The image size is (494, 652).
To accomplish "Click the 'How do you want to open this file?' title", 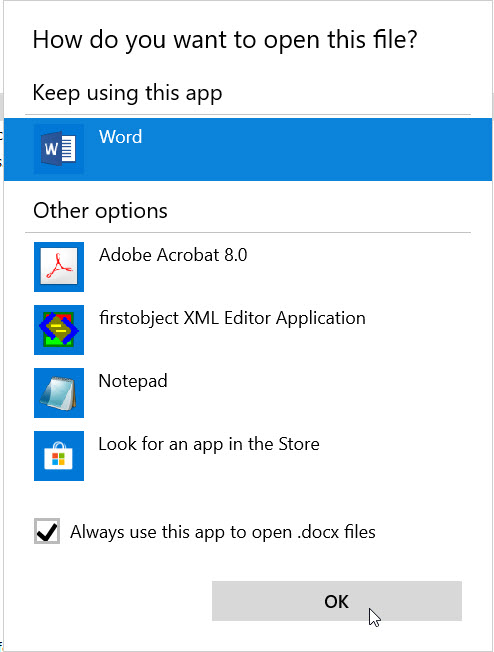I will click(225, 40).
